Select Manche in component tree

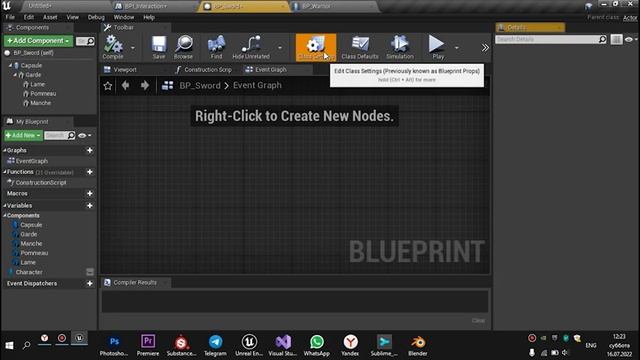41,103
